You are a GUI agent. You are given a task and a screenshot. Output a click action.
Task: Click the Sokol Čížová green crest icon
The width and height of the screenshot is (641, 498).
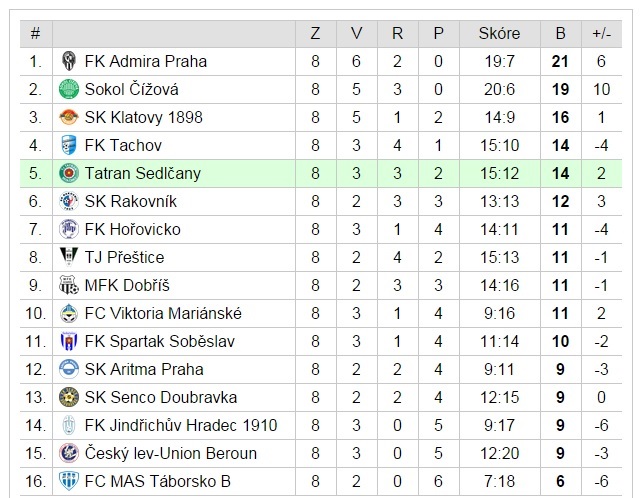point(69,89)
